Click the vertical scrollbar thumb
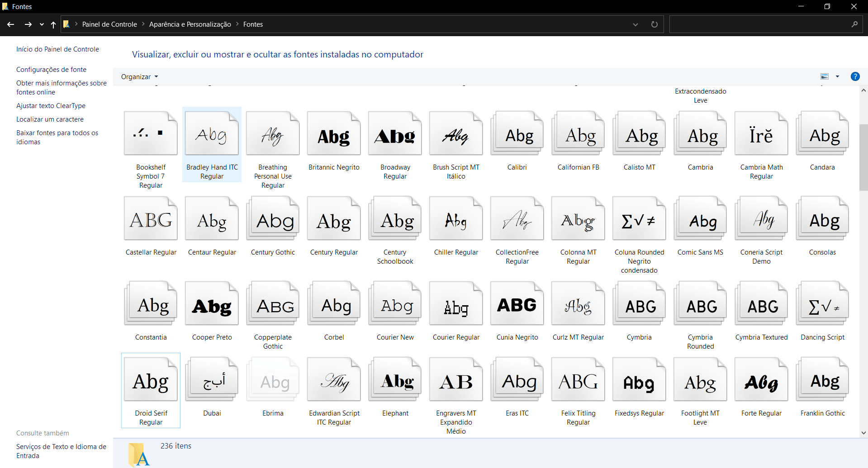Image resolution: width=868 pixels, height=468 pixels. click(x=863, y=157)
